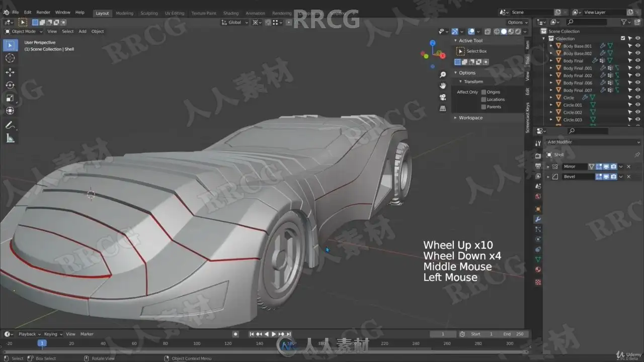
Task: Open the Object Data properties tab (green triangle)
Action: point(538,260)
